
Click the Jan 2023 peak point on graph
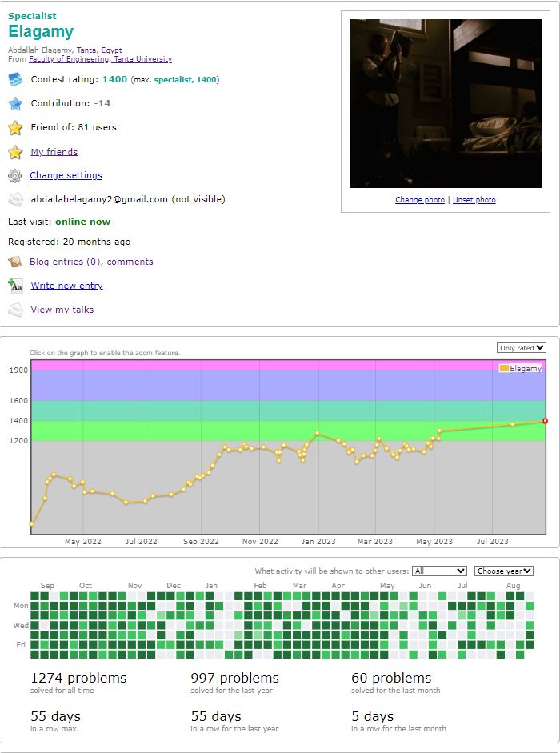click(318, 433)
